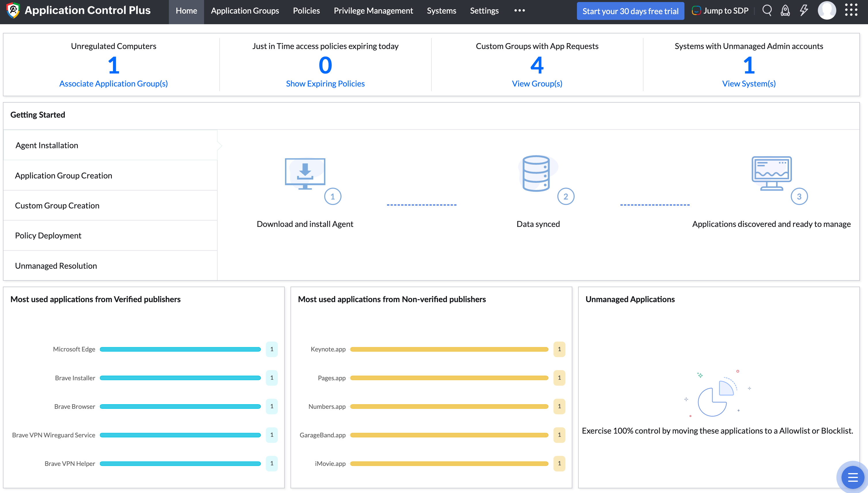
Task: Click Keynote.app count badge
Action: (x=559, y=349)
